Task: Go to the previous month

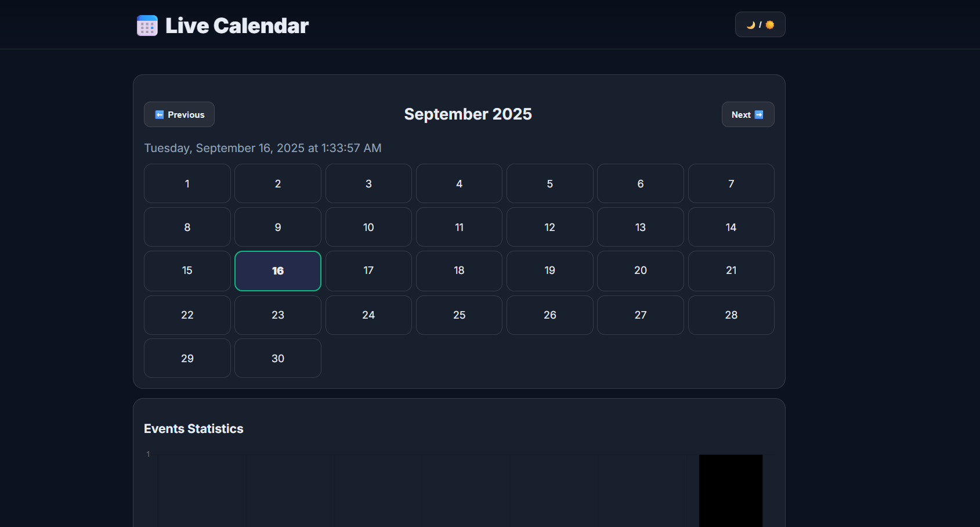Action: [x=179, y=114]
